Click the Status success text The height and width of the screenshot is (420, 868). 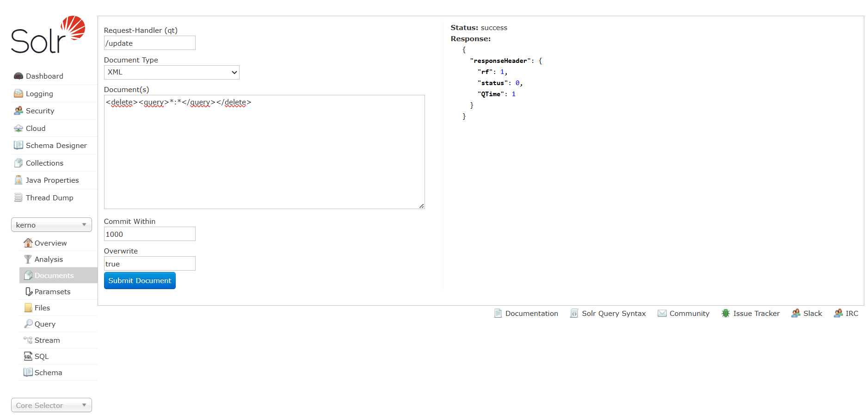[479, 27]
